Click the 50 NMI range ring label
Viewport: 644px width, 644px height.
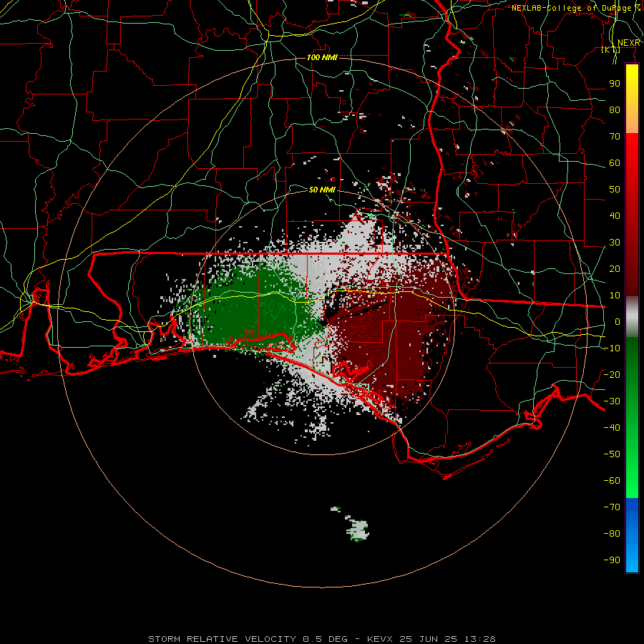[322, 190]
